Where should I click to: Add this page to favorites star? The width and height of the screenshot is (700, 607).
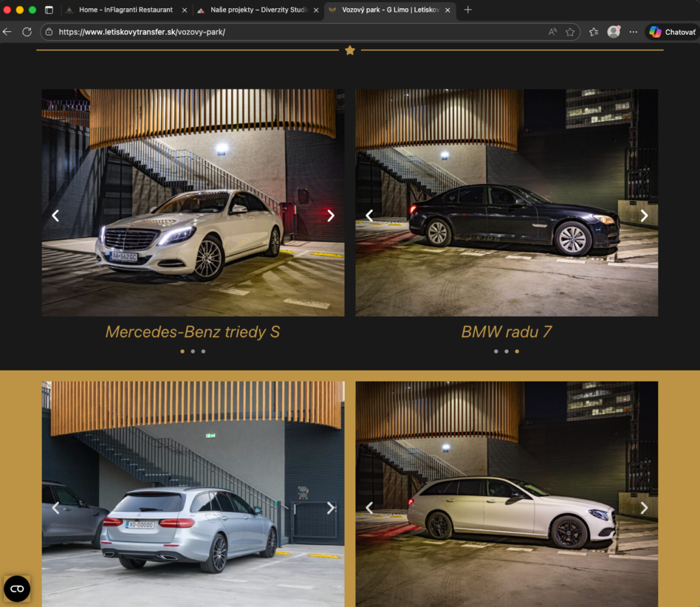[570, 31]
